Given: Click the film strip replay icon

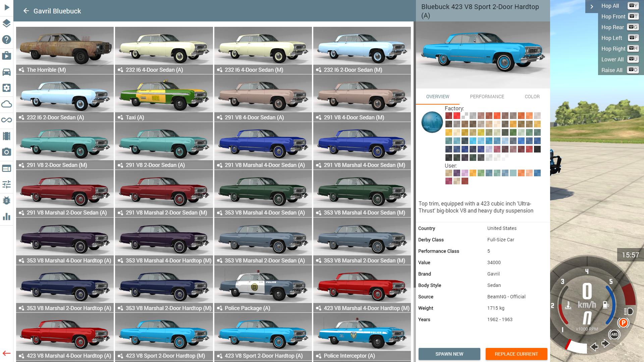Looking at the screenshot, I should tap(7, 136).
